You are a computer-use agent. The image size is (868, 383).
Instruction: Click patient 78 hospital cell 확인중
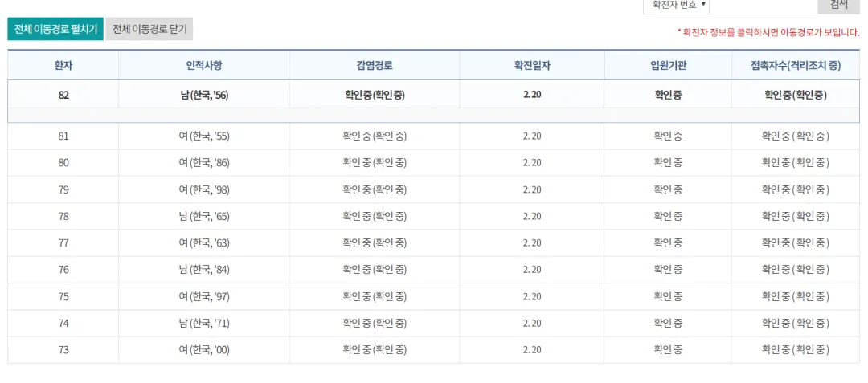click(668, 216)
